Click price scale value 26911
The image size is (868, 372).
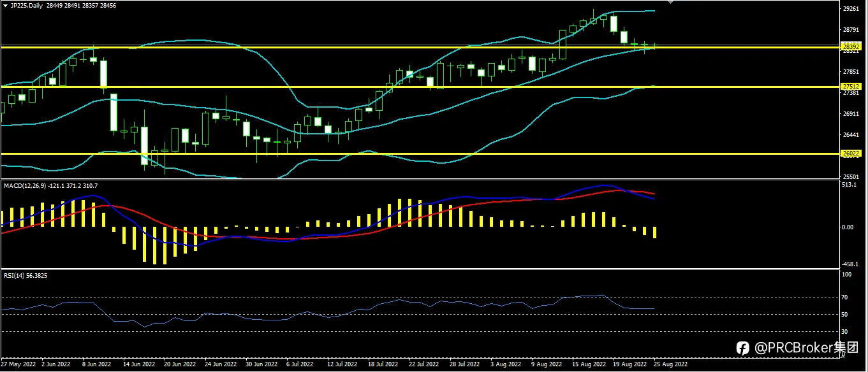(851, 114)
